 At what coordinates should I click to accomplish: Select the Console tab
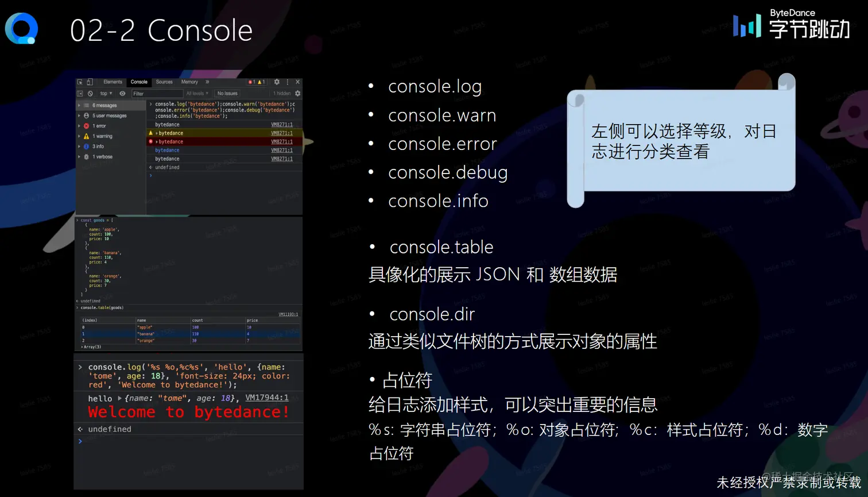pos(139,82)
